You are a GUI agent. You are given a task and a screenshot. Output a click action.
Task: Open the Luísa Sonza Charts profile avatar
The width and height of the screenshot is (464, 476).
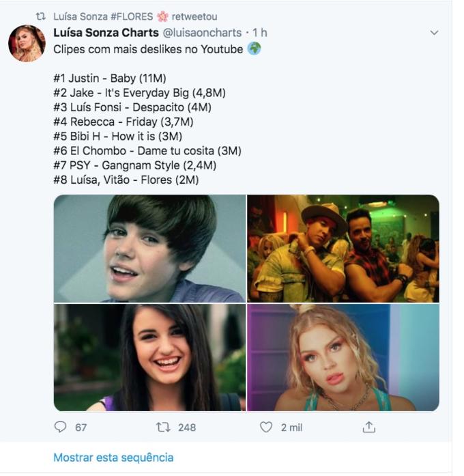coord(27,44)
